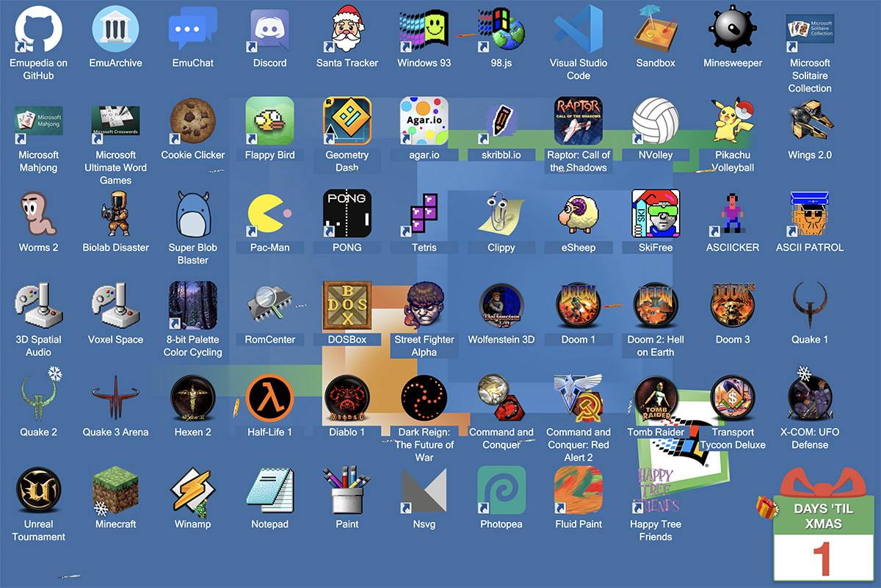
Task: Open skribbl.io
Action: pos(501,123)
